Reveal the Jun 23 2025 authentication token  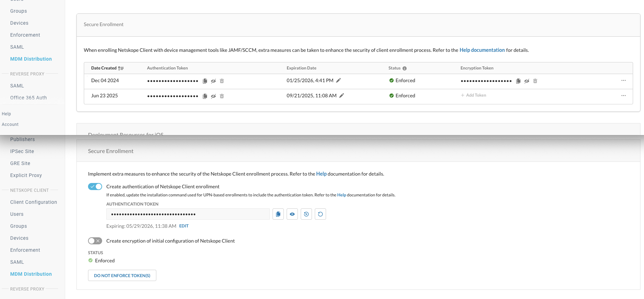click(x=213, y=96)
